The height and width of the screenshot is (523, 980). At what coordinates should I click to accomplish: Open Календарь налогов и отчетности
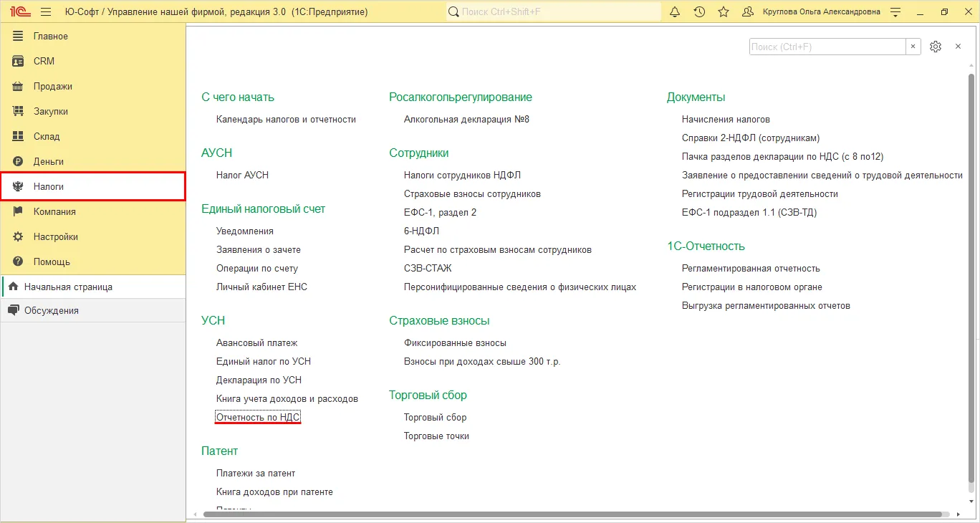click(286, 119)
